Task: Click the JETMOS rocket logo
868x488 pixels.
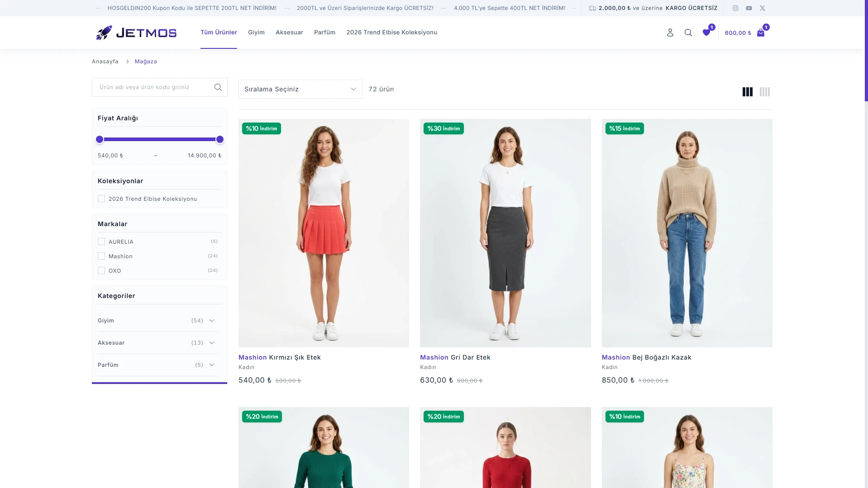Action: [x=136, y=33]
